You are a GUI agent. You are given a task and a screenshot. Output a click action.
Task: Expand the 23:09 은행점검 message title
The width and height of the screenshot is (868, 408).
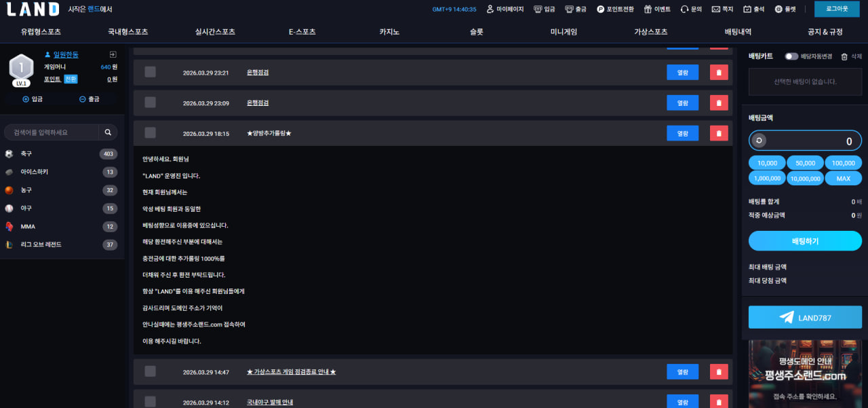pos(258,103)
